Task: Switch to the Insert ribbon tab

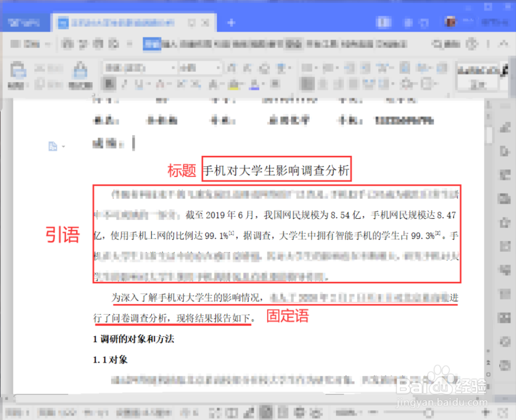Action: tap(170, 44)
